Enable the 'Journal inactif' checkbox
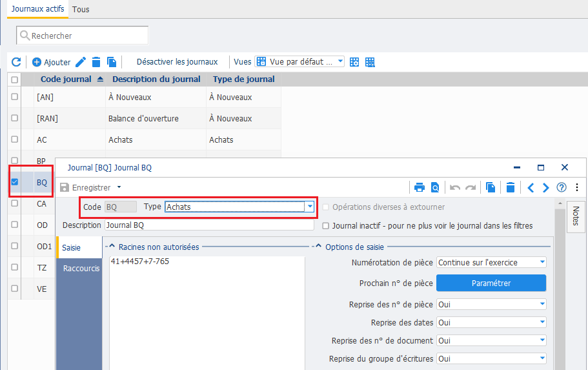The image size is (588, 370). 326,225
